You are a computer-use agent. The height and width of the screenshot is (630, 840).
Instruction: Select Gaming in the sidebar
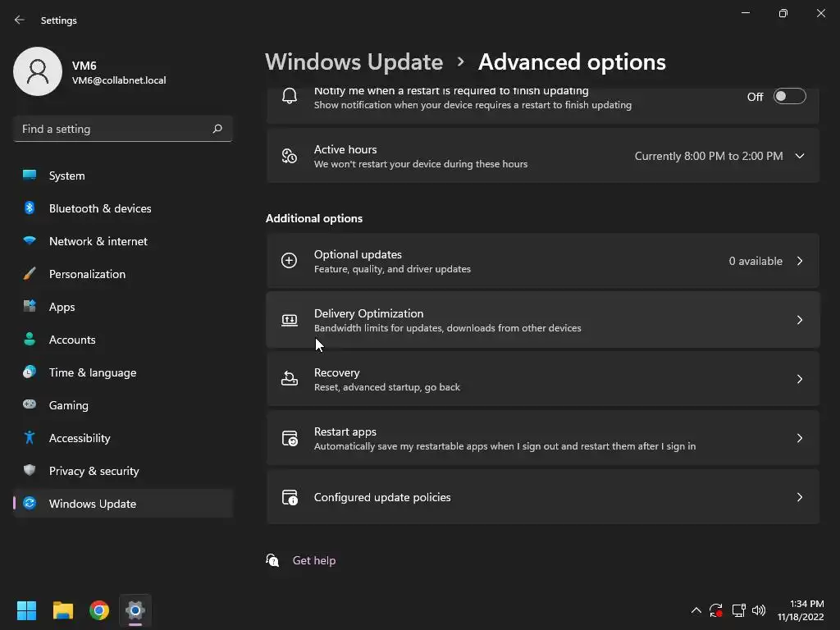[123, 405]
